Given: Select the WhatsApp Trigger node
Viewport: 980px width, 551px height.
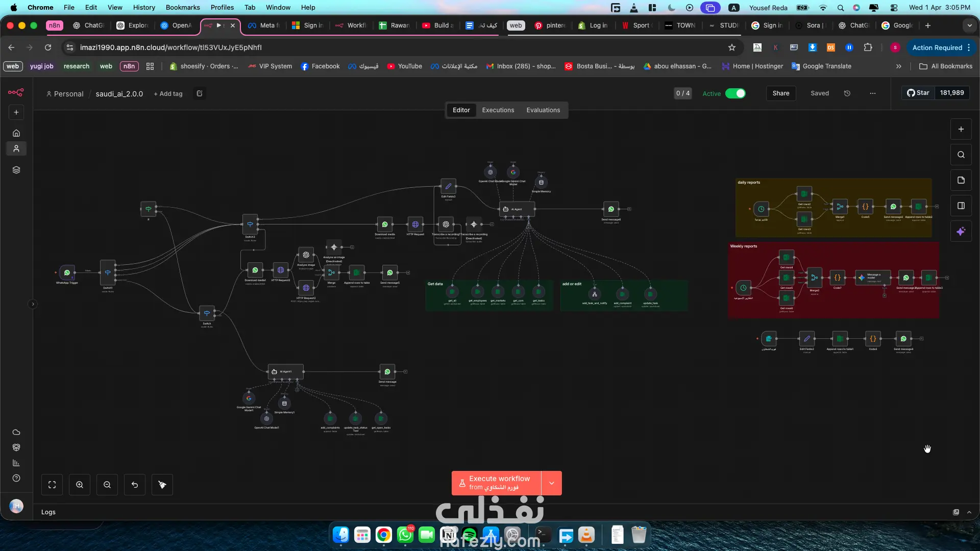Looking at the screenshot, I should point(67,272).
